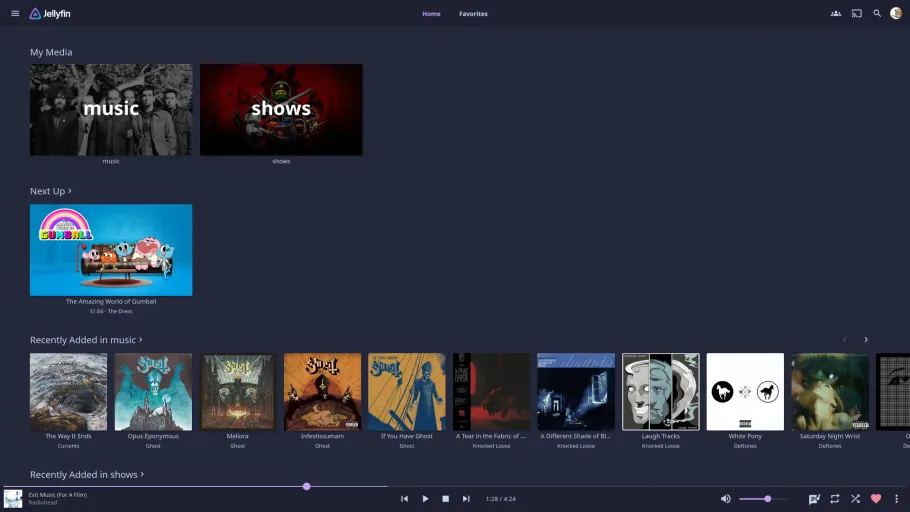Switch to the Favorites tab
Screen dimensions: 910x512
473,13
